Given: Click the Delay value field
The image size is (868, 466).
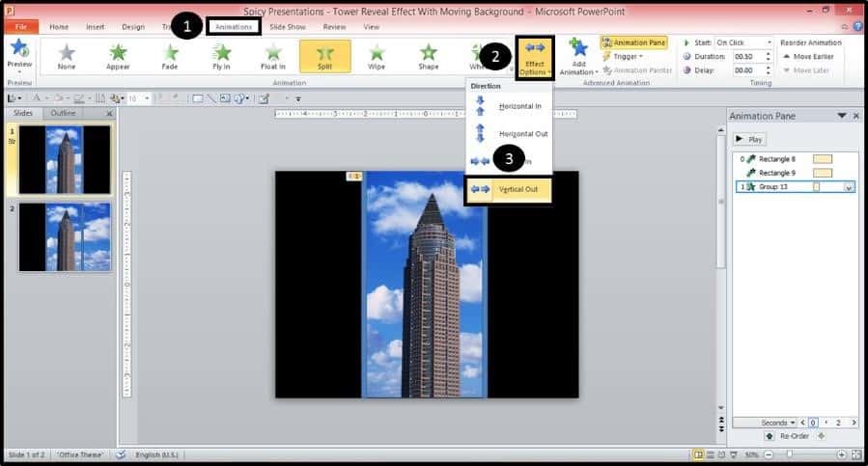Looking at the screenshot, I should click(747, 70).
